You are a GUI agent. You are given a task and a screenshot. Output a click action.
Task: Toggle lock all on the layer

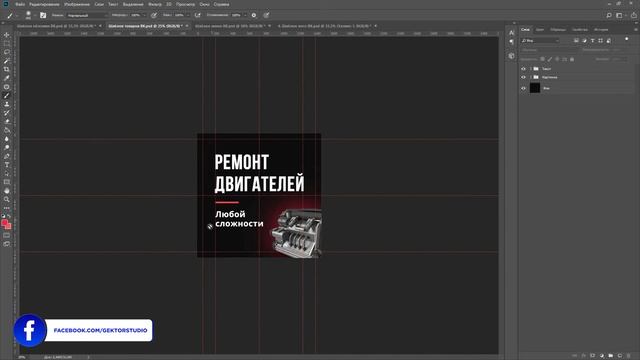[572, 59]
